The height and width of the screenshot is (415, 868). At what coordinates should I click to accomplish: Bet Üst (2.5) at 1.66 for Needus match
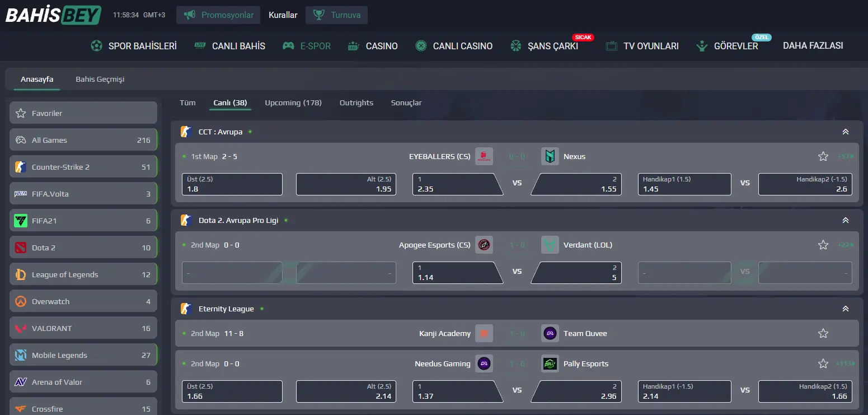(232, 391)
